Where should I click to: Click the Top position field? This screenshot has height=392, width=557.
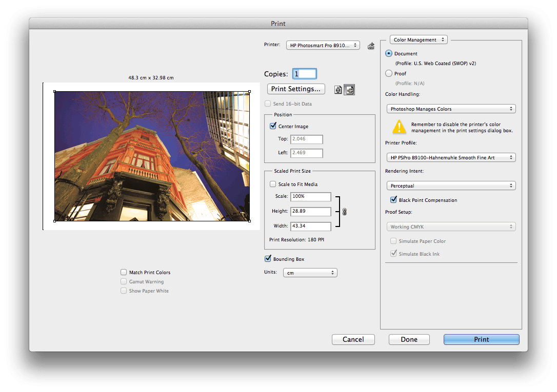coord(307,139)
